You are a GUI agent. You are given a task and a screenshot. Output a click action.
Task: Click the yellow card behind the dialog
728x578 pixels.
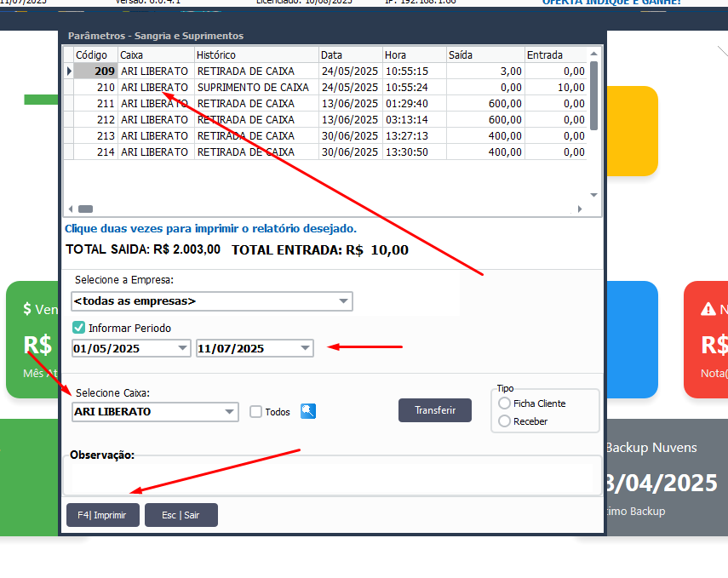pos(632,131)
